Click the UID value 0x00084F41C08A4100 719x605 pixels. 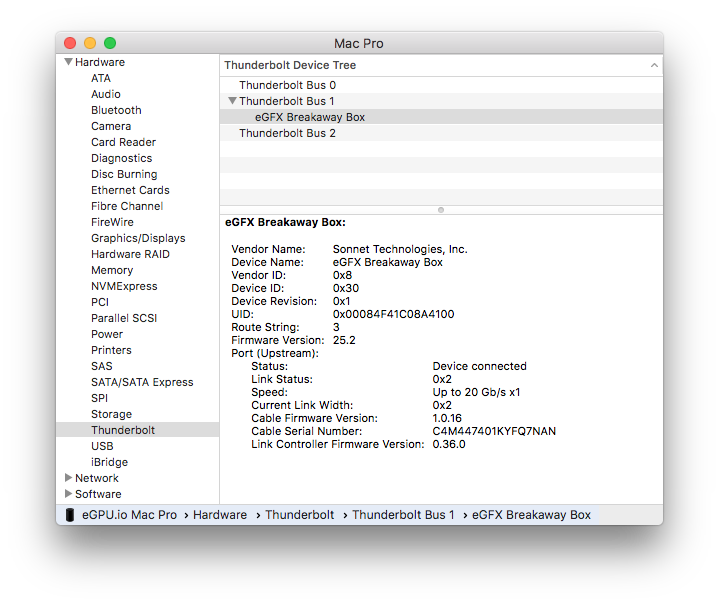393,314
